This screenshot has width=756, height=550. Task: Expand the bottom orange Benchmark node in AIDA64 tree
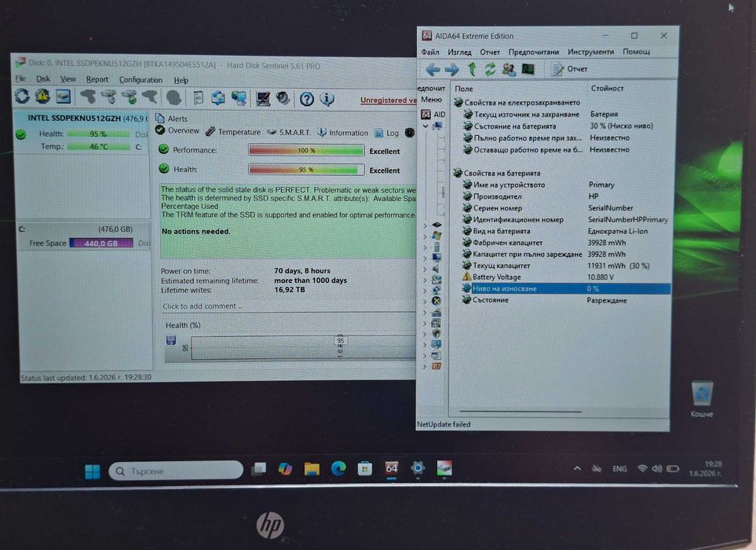[x=425, y=366]
